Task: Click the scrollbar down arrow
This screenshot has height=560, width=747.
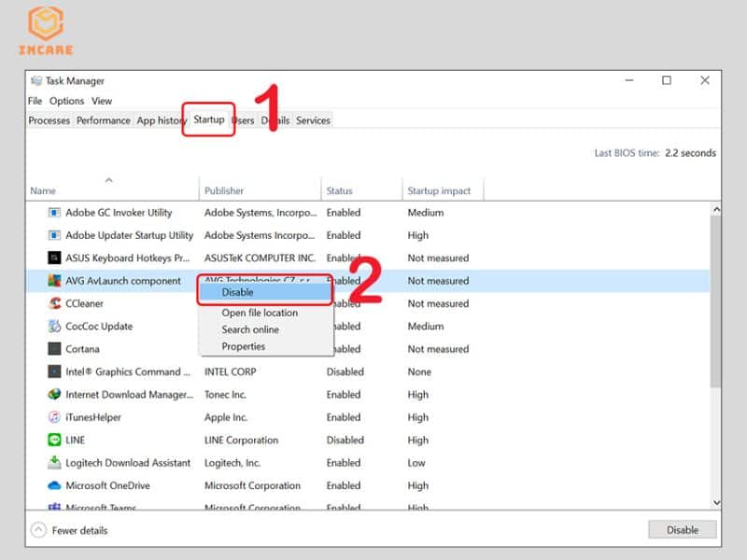Action: 715,502
